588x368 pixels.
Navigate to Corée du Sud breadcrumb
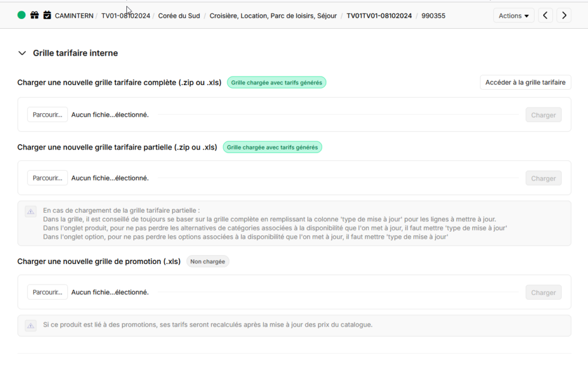(179, 16)
